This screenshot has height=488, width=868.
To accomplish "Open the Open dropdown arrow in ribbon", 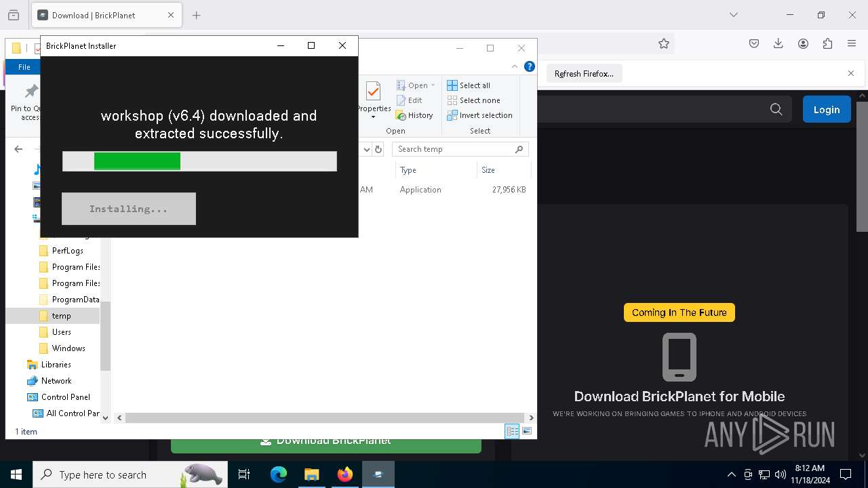I will tap(433, 85).
